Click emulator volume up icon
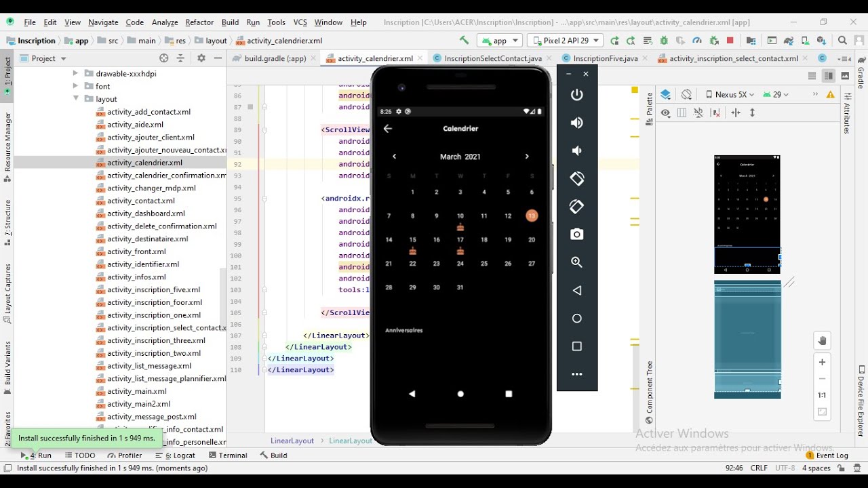This screenshot has width=868, height=488. pyautogui.click(x=577, y=123)
